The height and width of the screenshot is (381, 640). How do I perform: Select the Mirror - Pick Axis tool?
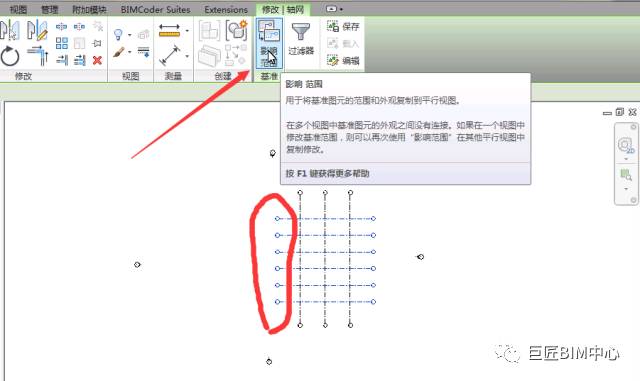pos(9,30)
